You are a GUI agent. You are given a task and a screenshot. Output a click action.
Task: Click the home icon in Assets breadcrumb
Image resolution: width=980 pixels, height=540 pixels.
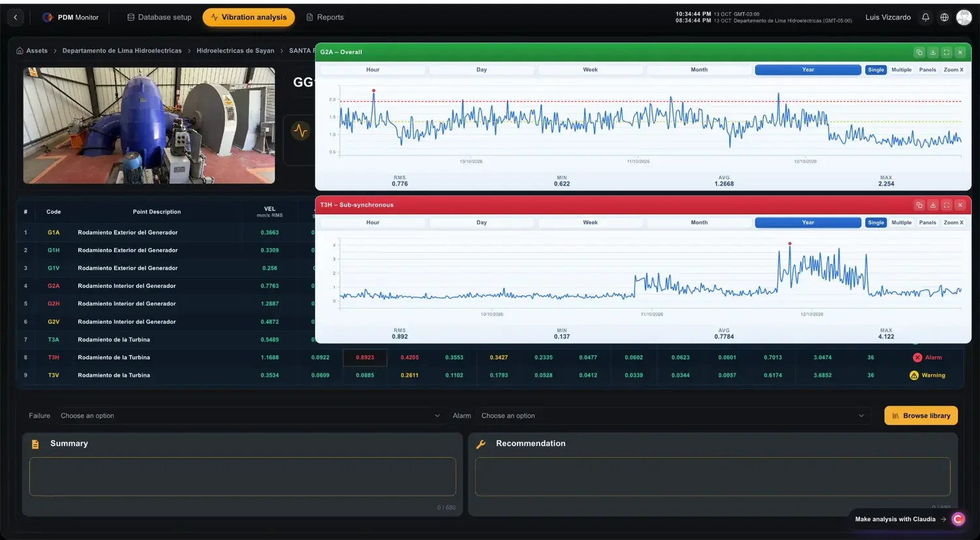20,51
